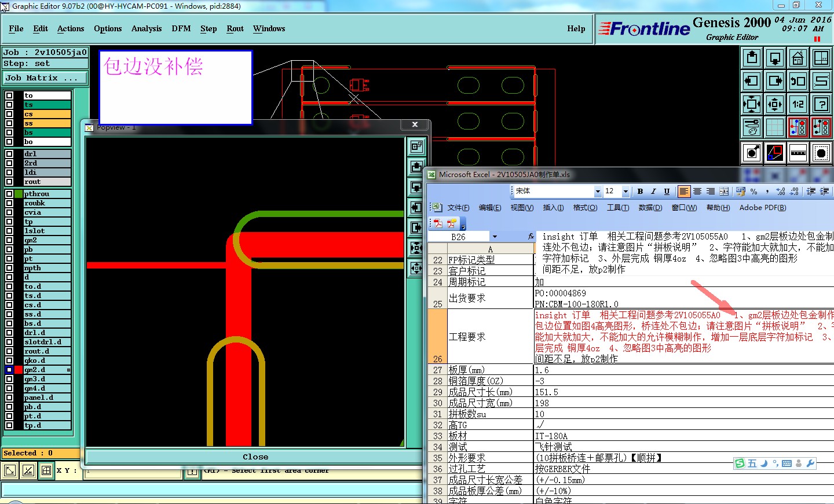Click pan left icon in Popview panel
834x504 pixels.
click(416, 208)
